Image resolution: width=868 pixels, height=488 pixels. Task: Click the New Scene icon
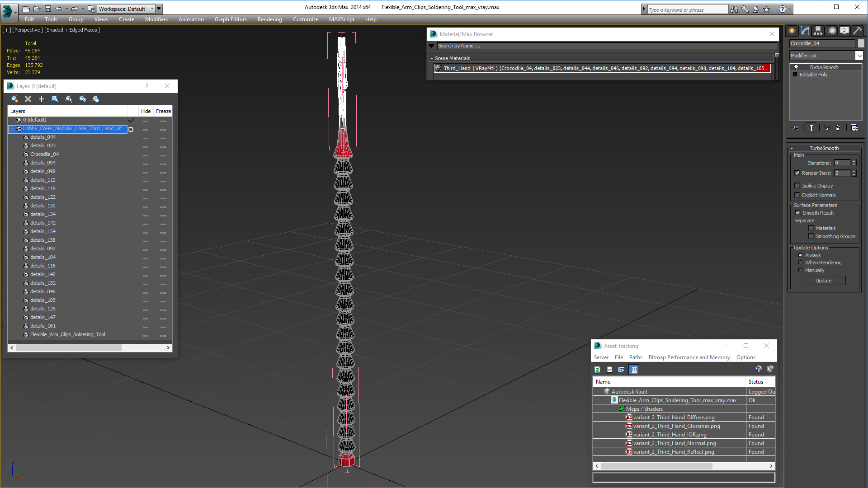click(x=26, y=9)
